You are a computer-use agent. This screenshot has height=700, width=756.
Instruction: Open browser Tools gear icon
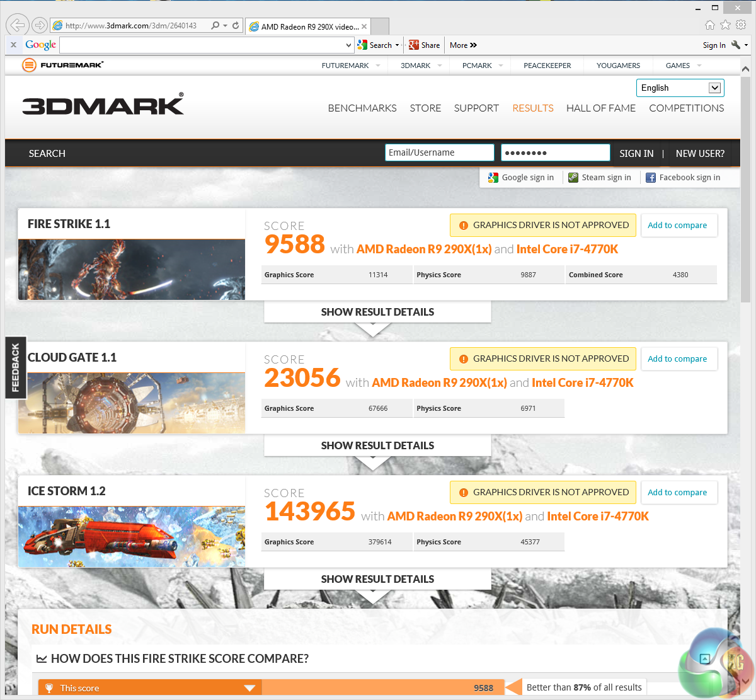pyautogui.click(x=741, y=25)
